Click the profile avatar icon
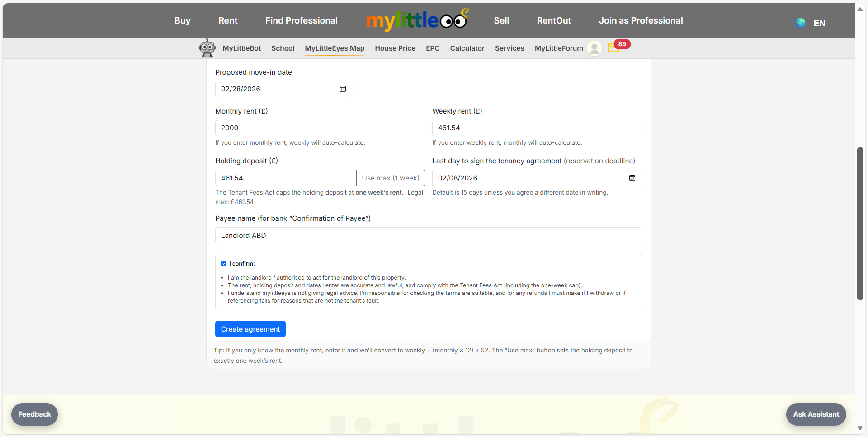The height and width of the screenshot is (437, 868). 594,48
